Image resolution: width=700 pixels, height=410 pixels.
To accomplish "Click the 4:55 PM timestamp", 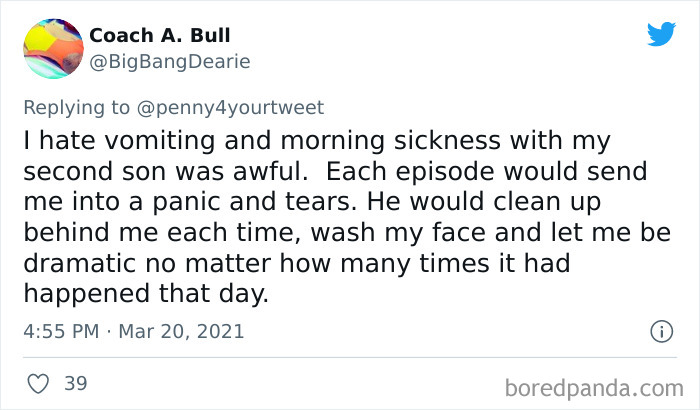I will tap(60, 330).
